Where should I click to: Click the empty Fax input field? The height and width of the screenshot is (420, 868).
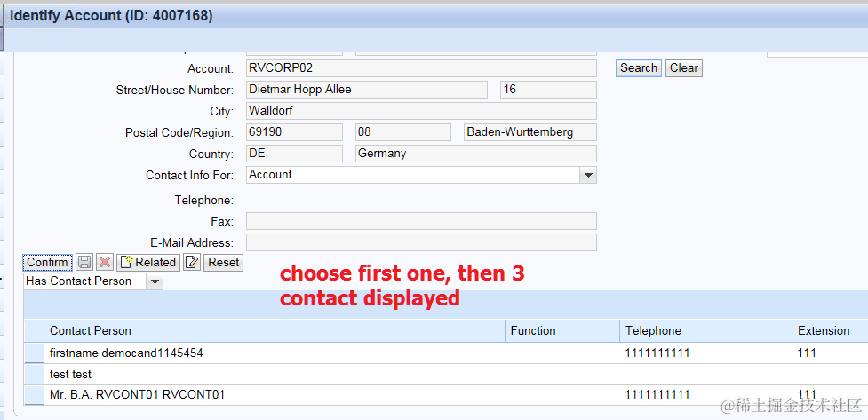pyautogui.click(x=421, y=221)
